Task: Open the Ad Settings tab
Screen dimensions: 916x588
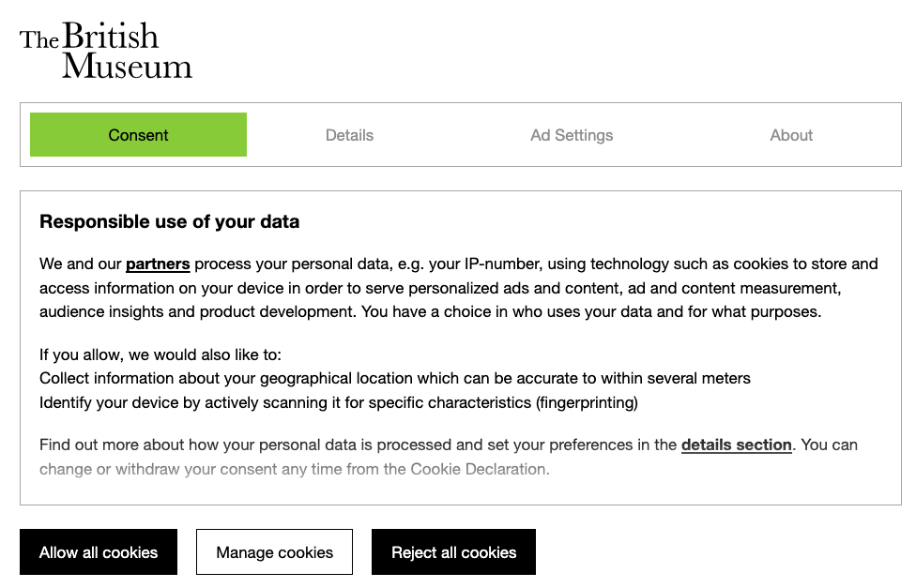Action: tap(572, 135)
